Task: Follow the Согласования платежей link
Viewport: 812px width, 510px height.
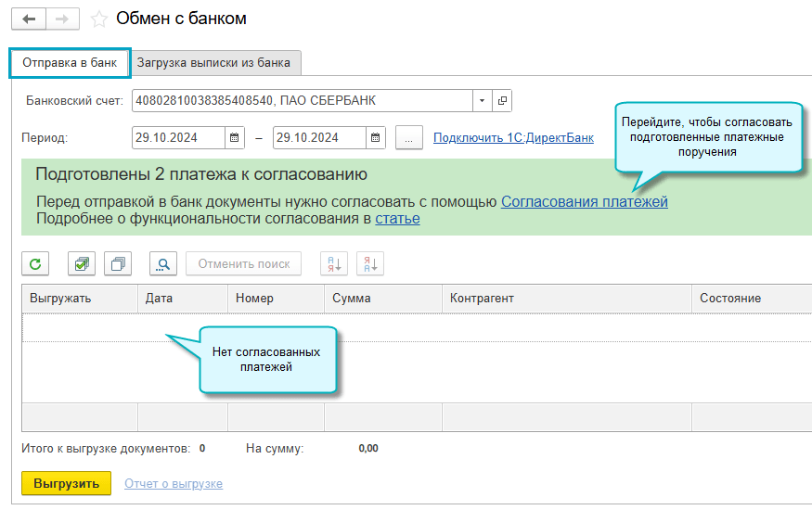Action: click(584, 201)
